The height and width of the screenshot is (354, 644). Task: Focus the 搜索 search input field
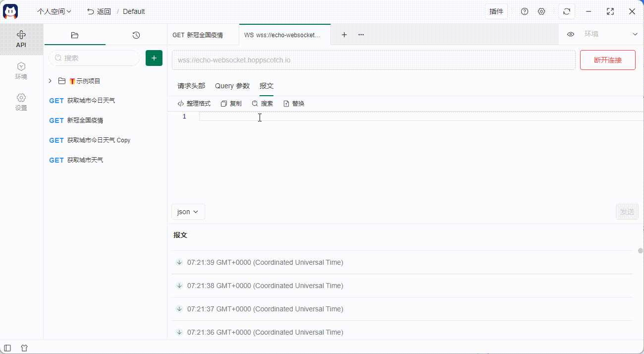(94, 58)
